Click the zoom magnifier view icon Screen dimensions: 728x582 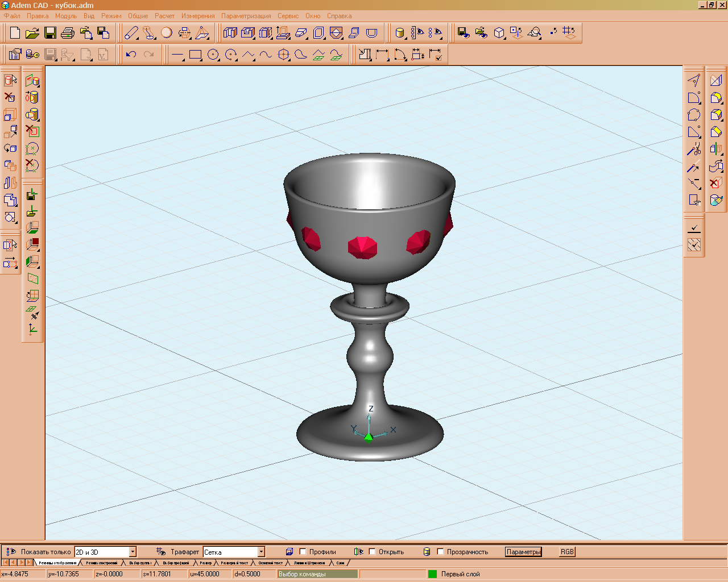pyautogui.click(x=534, y=33)
